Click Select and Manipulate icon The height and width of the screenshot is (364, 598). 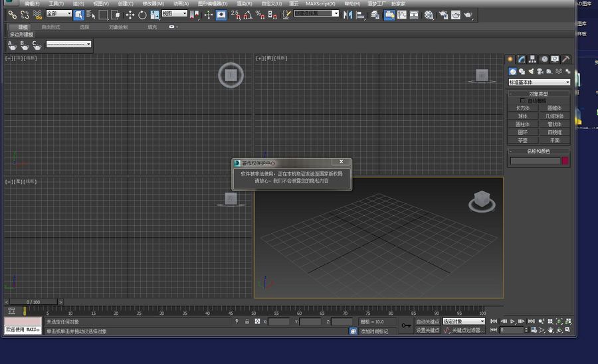tap(208, 15)
